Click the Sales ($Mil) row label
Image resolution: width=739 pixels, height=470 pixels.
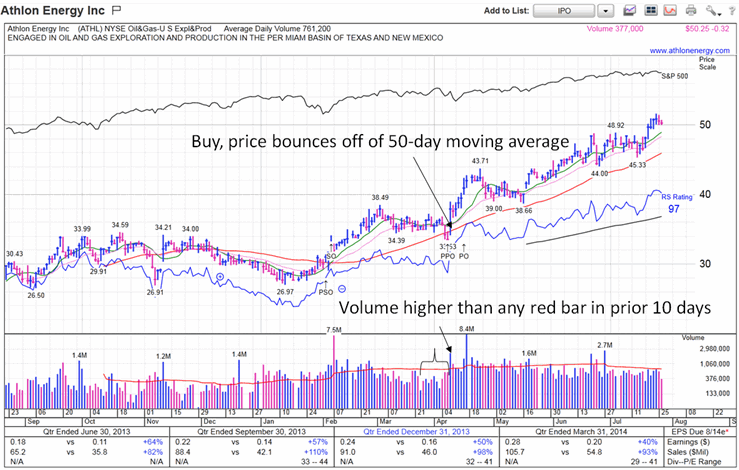pos(688,452)
